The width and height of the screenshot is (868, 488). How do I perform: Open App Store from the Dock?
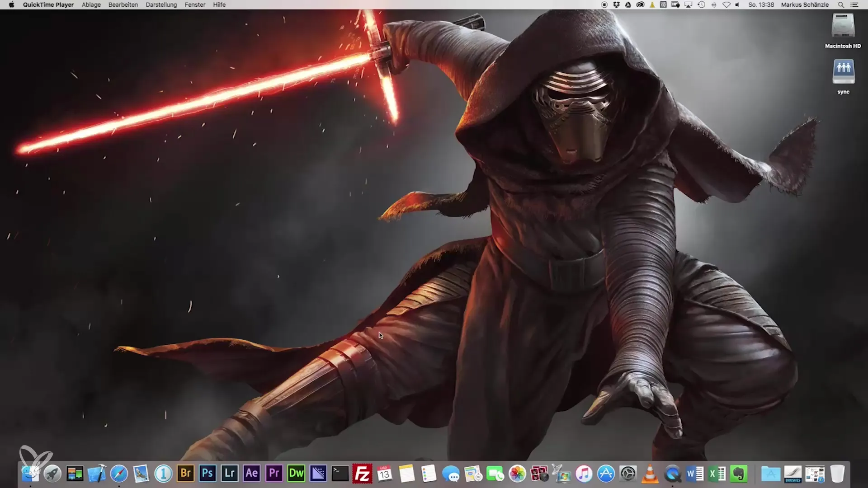coord(606,474)
